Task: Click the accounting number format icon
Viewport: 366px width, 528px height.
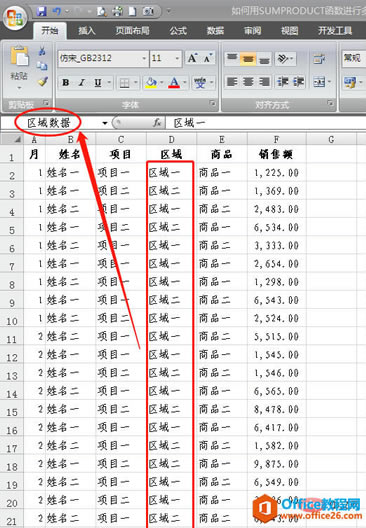Action: coord(350,82)
